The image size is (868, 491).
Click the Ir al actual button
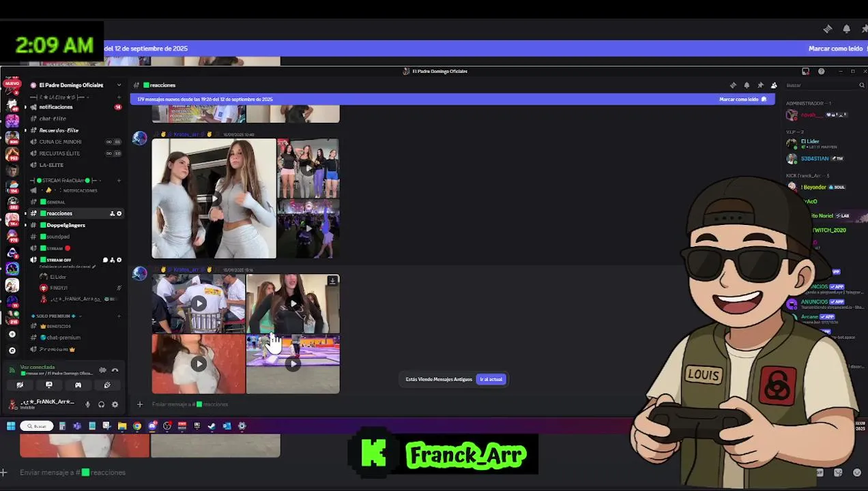[x=491, y=379]
